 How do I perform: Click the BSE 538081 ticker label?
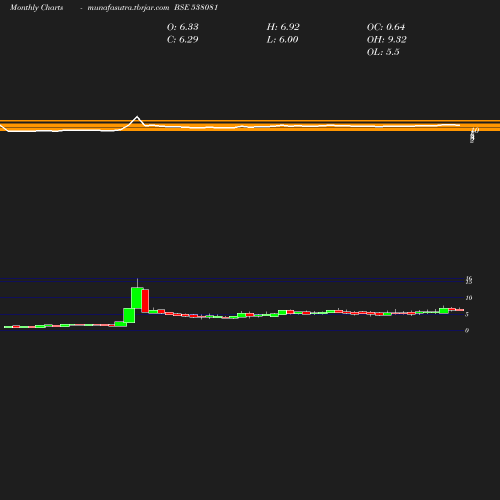196,7
